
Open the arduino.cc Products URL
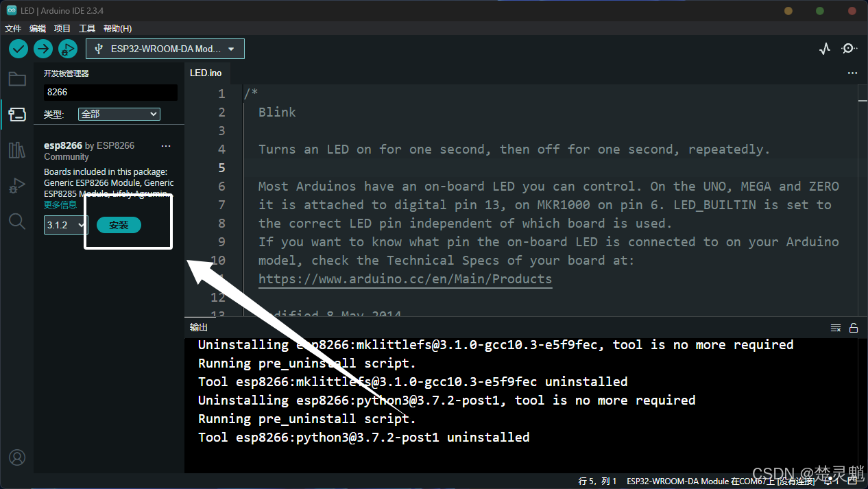pos(405,279)
